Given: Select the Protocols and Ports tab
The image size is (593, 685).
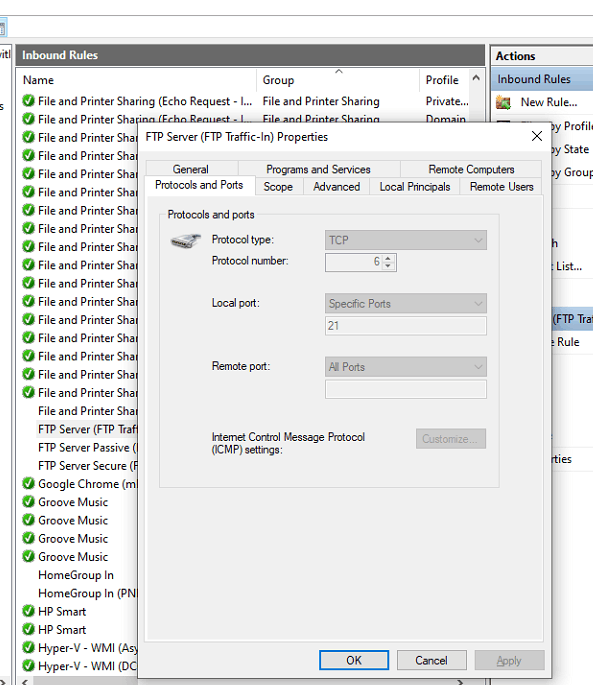Looking at the screenshot, I should pos(199,185).
